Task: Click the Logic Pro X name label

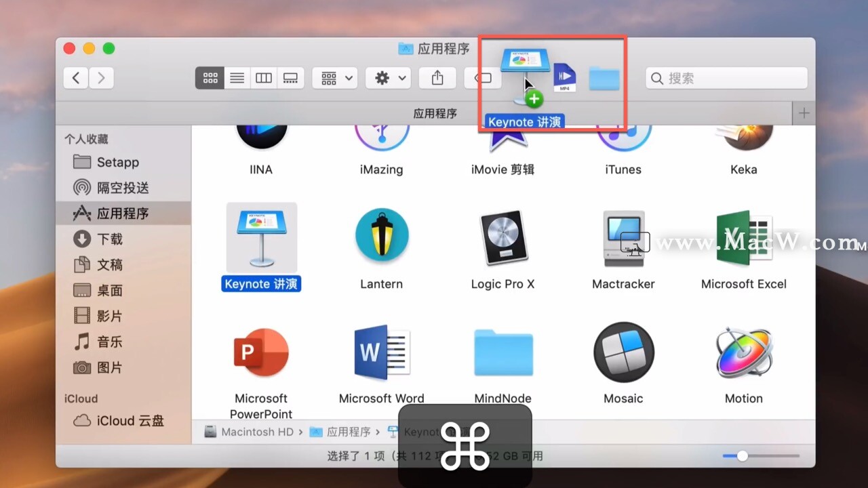Action: [x=502, y=284]
